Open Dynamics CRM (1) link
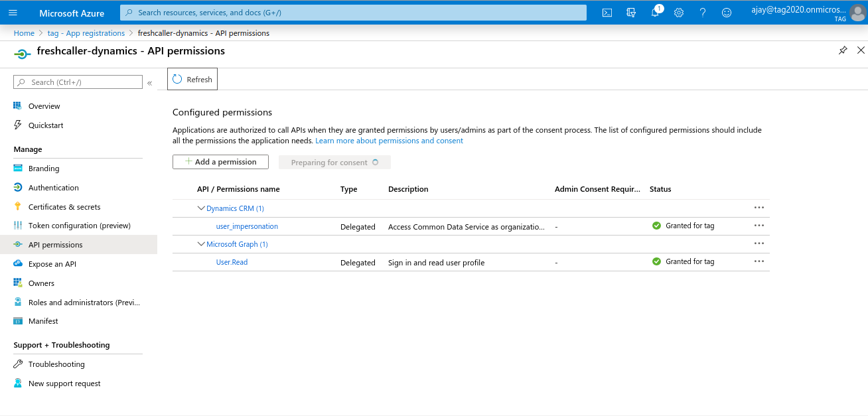This screenshot has width=868, height=416. click(235, 208)
